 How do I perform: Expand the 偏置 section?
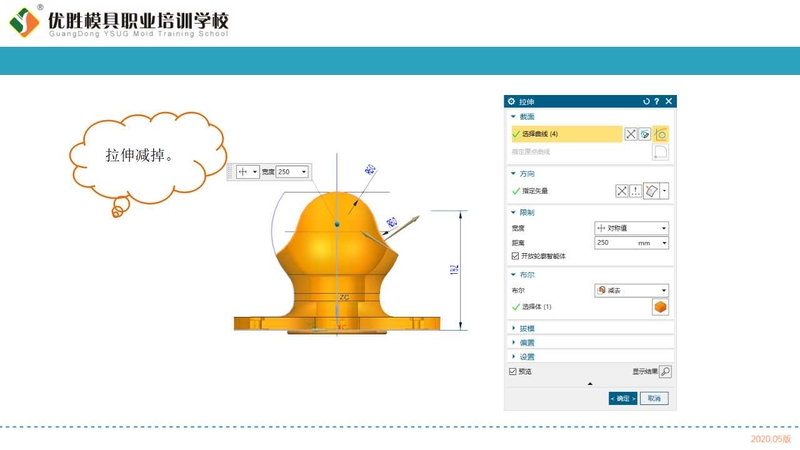(x=525, y=342)
